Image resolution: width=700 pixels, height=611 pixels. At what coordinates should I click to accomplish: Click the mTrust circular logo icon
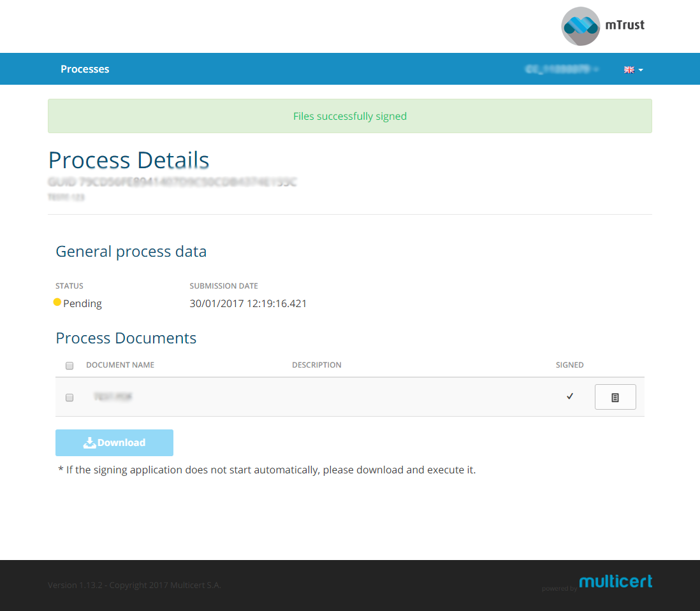(580, 26)
